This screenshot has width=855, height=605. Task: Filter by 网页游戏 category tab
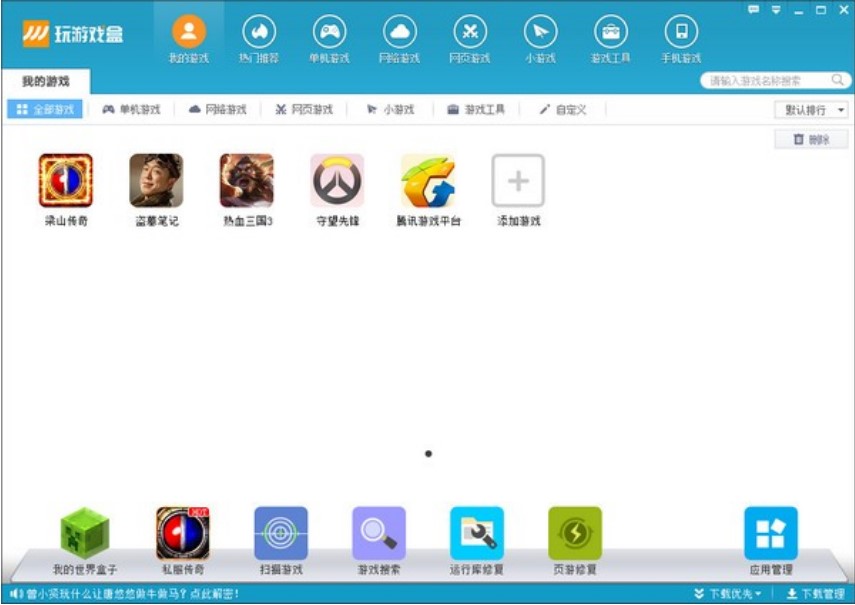[x=304, y=110]
